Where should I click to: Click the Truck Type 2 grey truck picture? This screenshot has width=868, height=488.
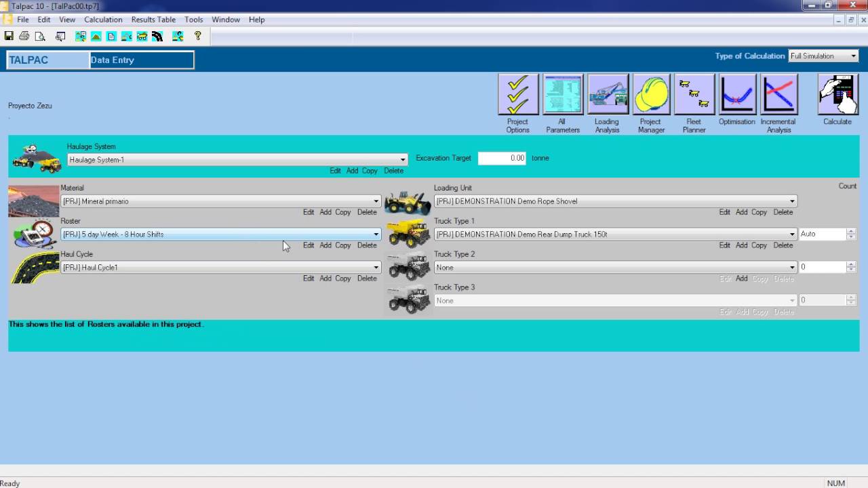[x=409, y=267]
